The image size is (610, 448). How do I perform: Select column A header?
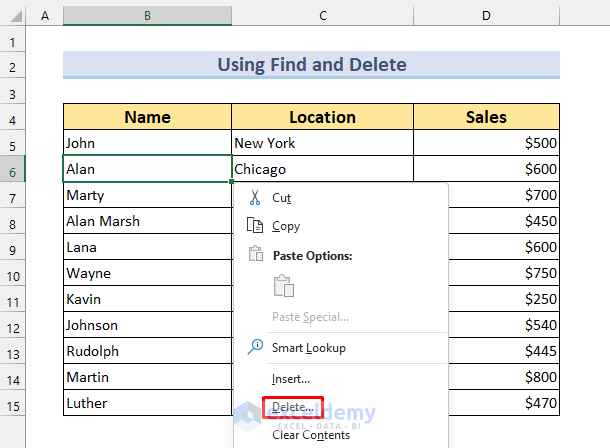(45, 16)
